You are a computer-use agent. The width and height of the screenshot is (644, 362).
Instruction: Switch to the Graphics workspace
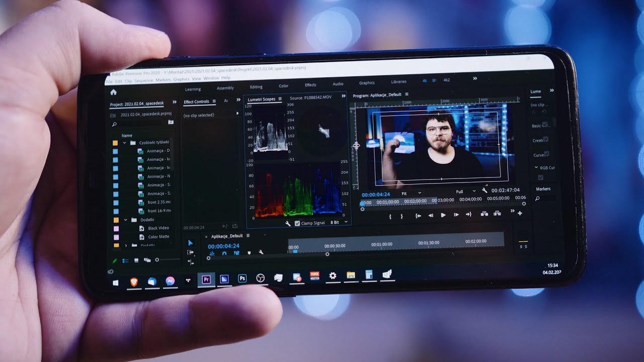point(367,83)
